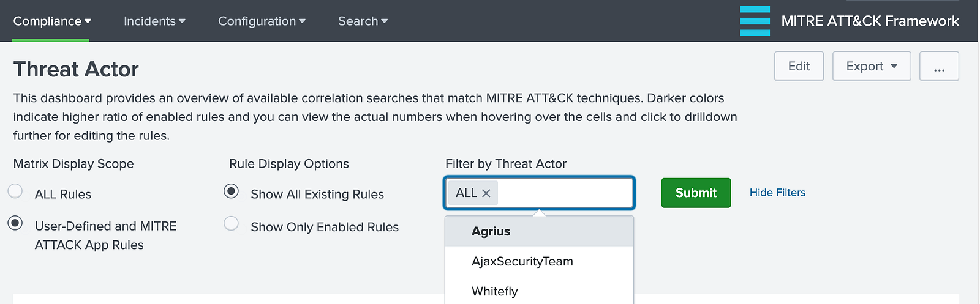Open the Compliance menu
This screenshot has height=304, width=980.
[x=52, y=21]
